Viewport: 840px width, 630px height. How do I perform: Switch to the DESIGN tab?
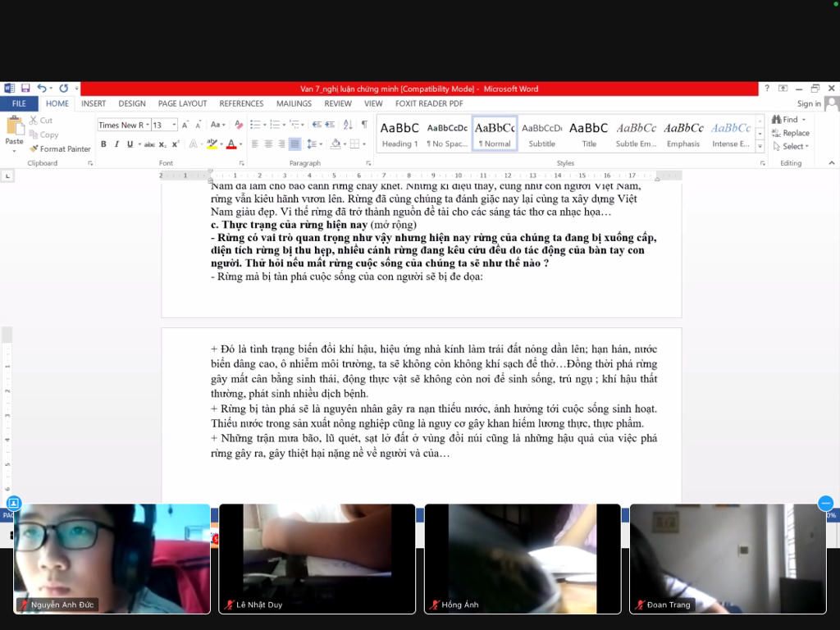132,103
